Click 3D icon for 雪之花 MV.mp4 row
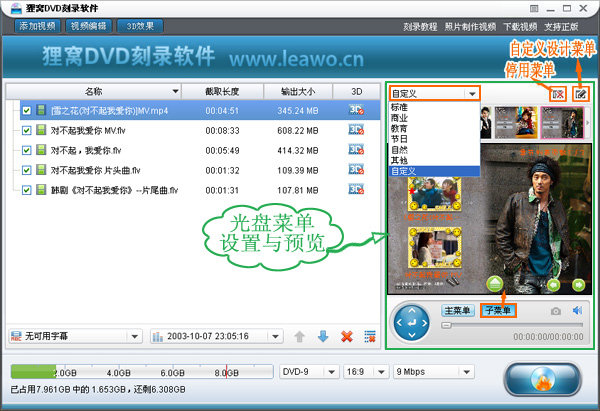 click(356, 111)
